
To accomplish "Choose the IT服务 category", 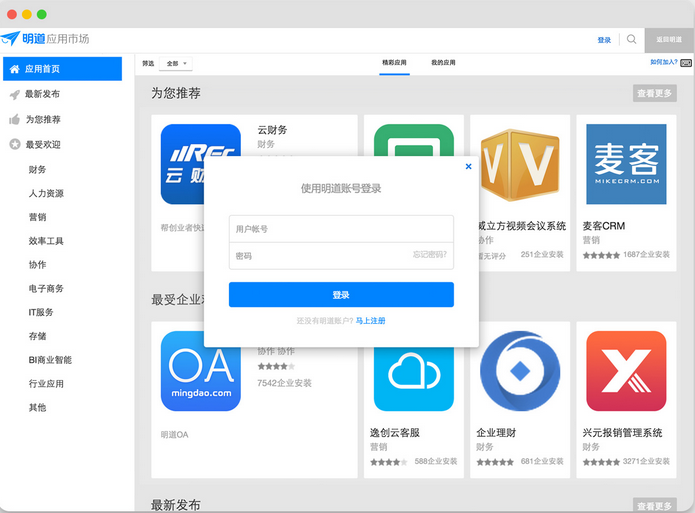I will coord(41,312).
